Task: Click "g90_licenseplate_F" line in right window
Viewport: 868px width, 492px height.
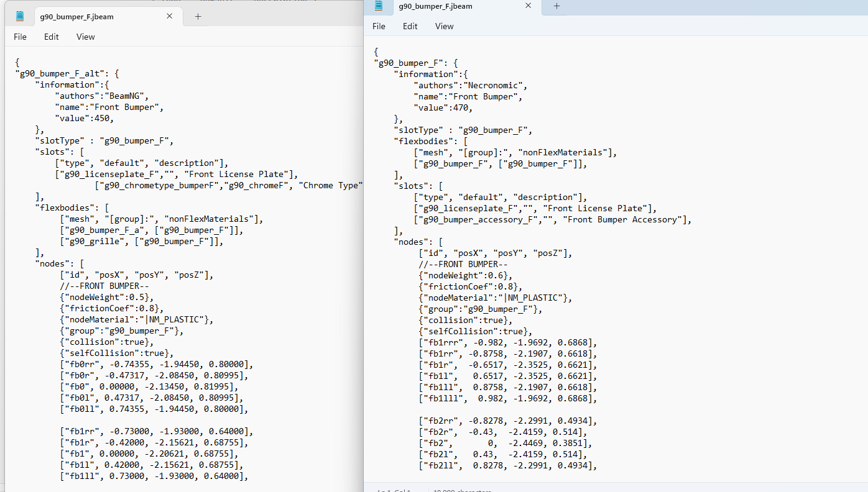Action: [535, 208]
